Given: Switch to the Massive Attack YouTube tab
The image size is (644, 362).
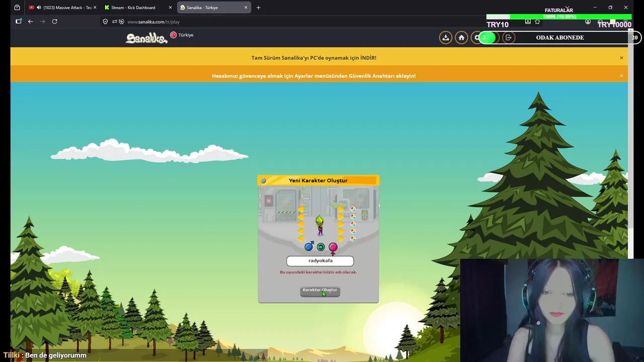Looking at the screenshot, I should point(62,8).
